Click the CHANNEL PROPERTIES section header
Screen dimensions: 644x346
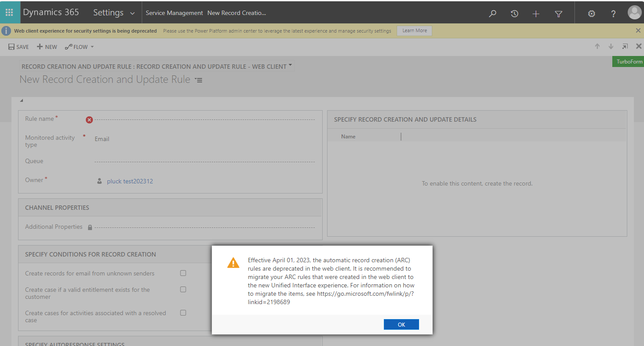click(x=57, y=208)
